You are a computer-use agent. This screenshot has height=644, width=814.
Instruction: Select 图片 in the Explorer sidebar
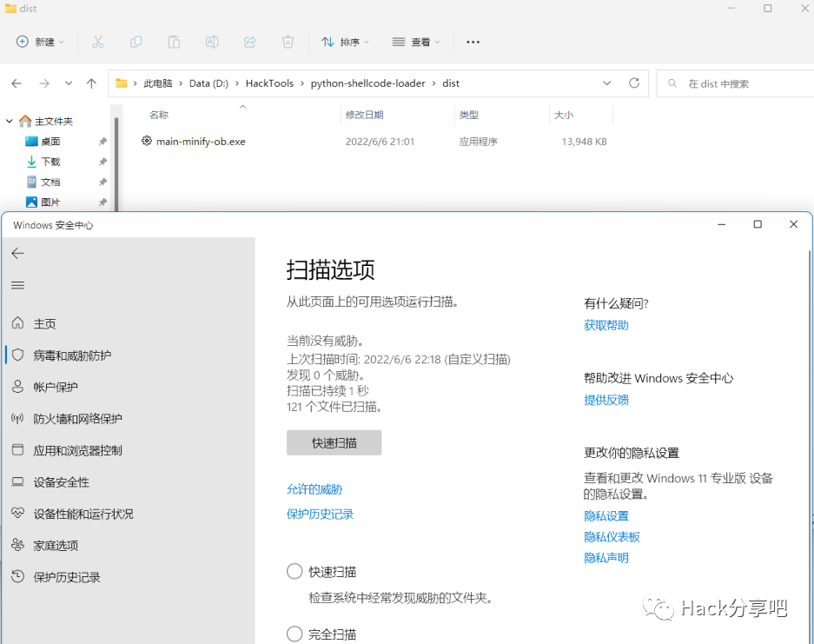(x=50, y=202)
